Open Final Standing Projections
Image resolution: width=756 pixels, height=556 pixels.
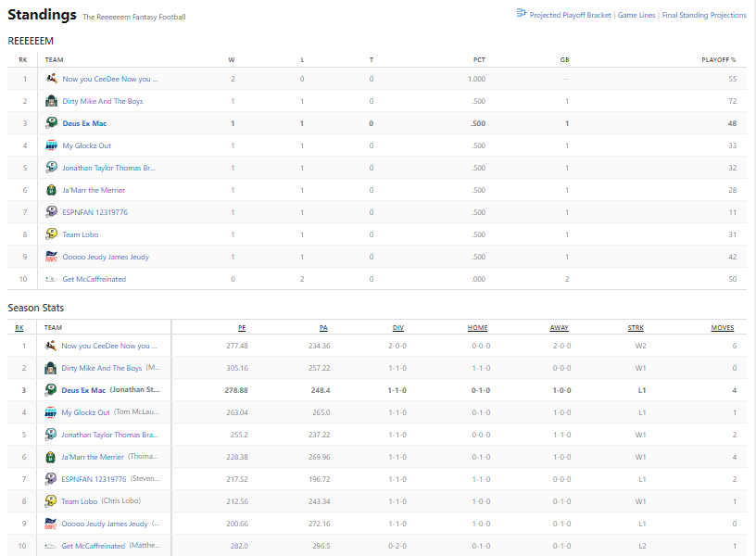[703, 15]
